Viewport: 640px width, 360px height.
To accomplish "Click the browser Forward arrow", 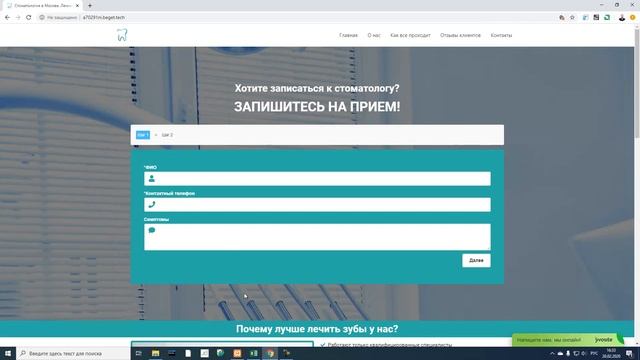I will pyautogui.click(x=18, y=18).
